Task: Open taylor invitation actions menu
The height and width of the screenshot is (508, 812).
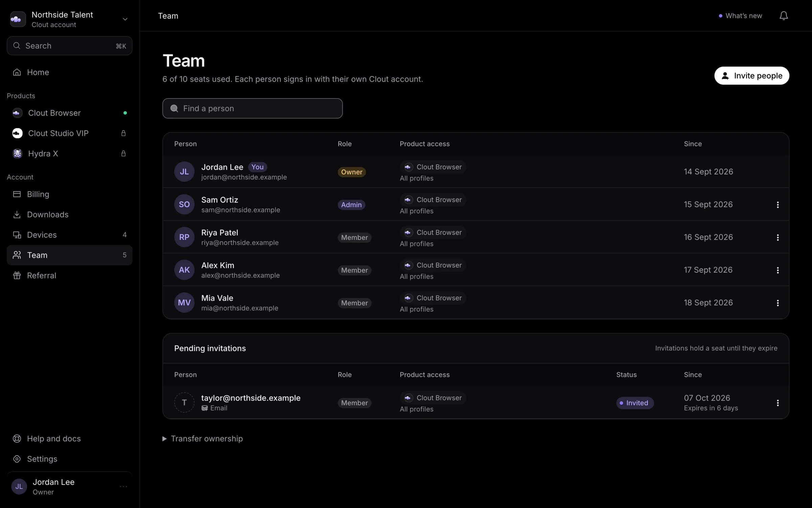Action: click(777, 403)
